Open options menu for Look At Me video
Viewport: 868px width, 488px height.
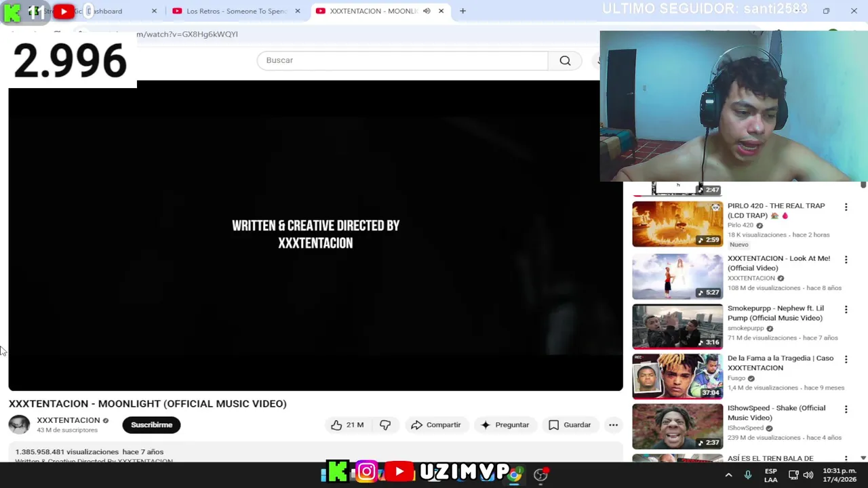pos(846,260)
